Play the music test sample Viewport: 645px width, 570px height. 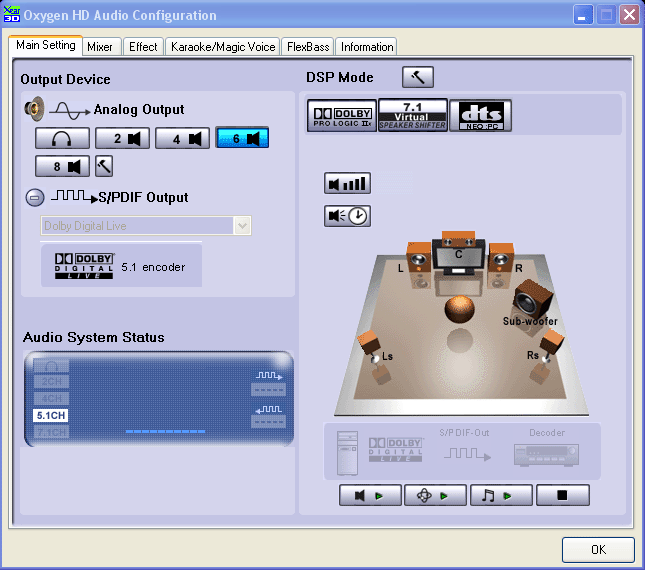click(x=501, y=496)
